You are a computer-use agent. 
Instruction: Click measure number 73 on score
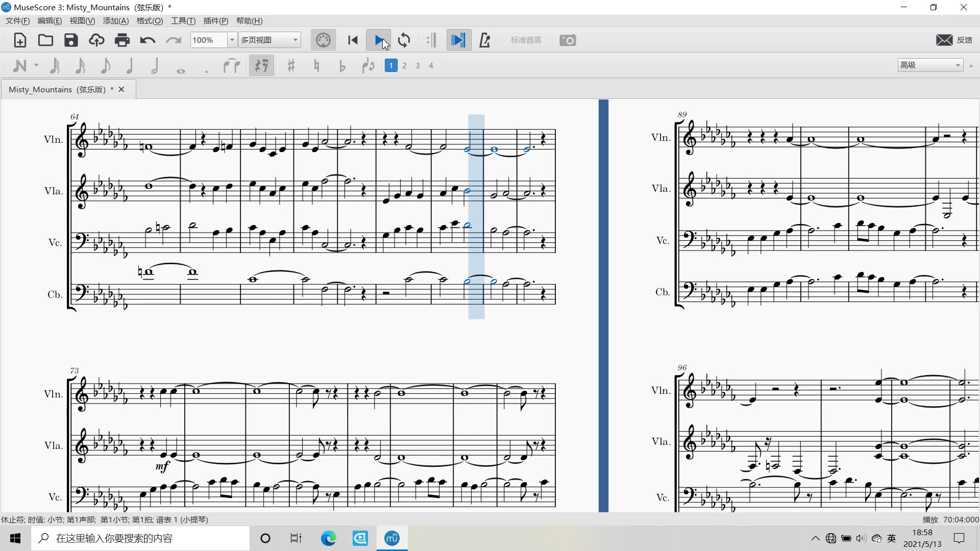(75, 370)
